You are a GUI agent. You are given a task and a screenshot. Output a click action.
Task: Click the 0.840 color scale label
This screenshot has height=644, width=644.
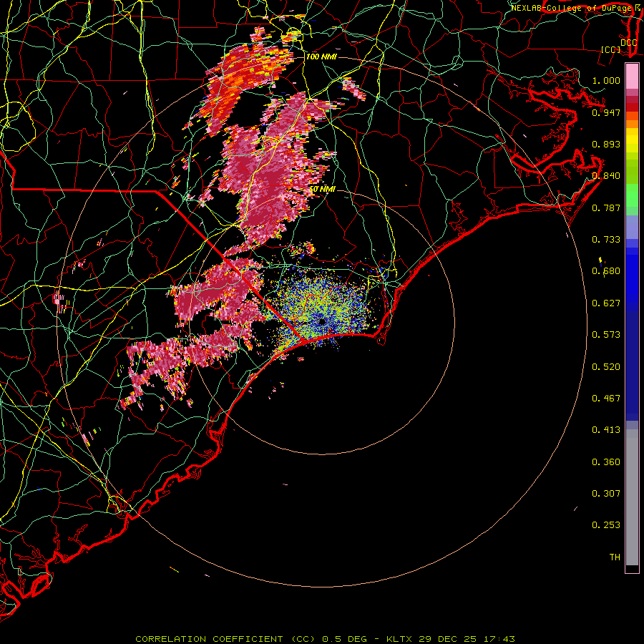click(x=606, y=176)
